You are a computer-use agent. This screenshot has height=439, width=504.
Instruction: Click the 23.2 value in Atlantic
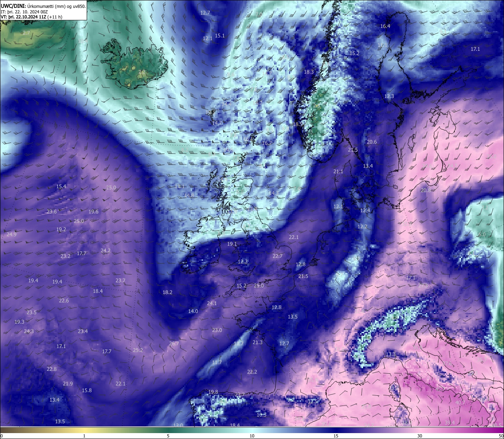pyautogui.click(x=65, y=256)
